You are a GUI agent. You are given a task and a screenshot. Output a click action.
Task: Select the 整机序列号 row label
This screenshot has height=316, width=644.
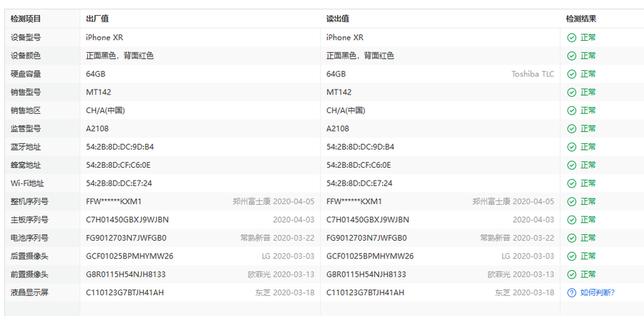(x=29, y=201)
